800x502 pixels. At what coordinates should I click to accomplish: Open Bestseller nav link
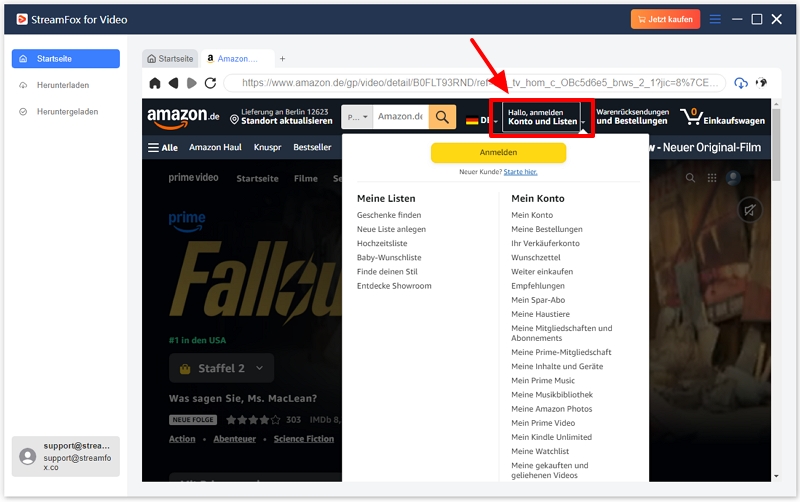click(x=312, y=147)
